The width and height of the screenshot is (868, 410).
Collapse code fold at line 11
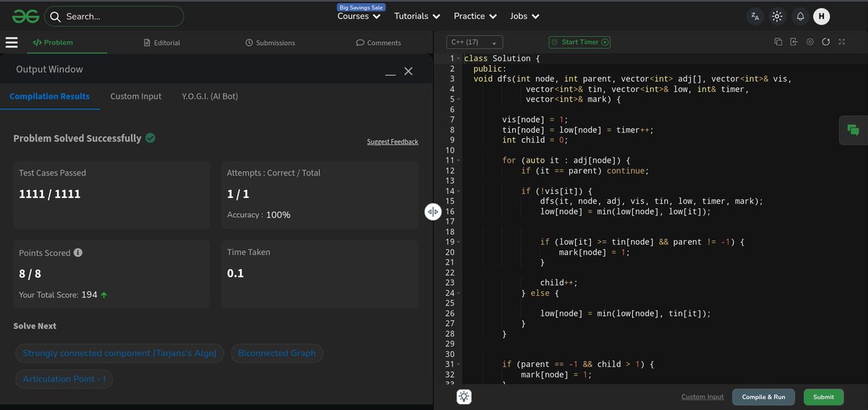pos(458,161)
